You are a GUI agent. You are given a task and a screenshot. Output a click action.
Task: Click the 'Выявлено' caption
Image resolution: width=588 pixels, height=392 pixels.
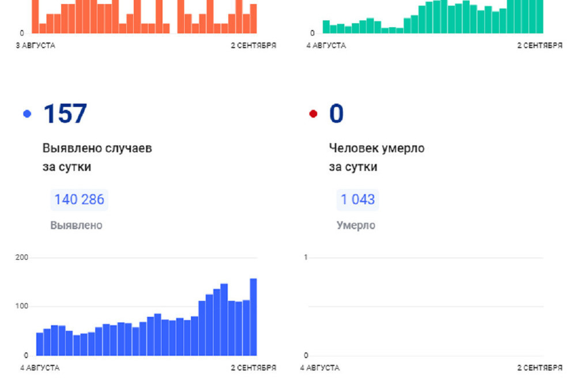pyautogui.click(x=76, y=225)
